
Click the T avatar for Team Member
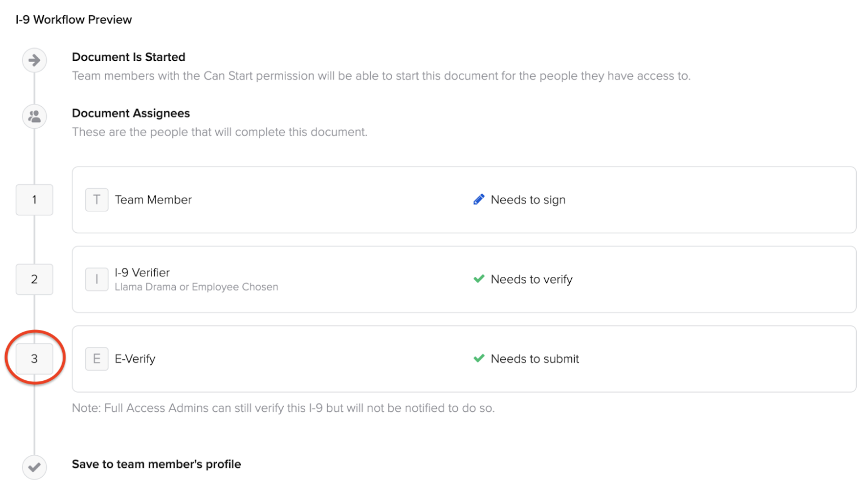[x=97, y=200]
